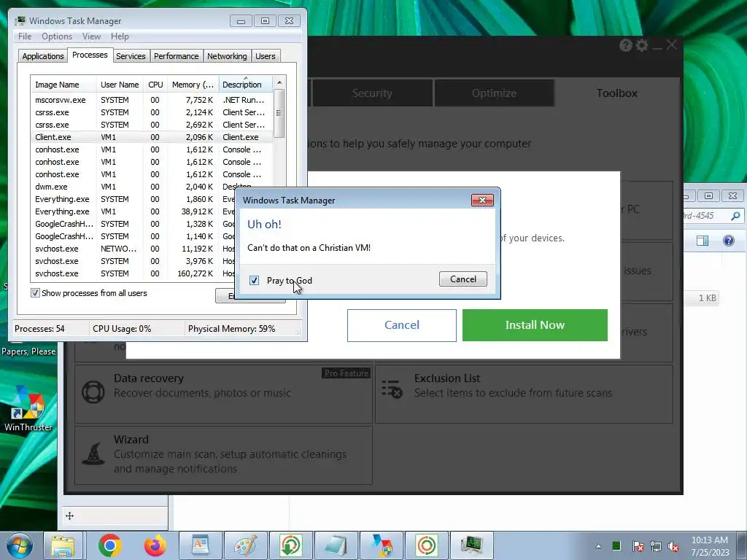Open the WinThruster installer taskbar button
747x560 pixels.
381,545
